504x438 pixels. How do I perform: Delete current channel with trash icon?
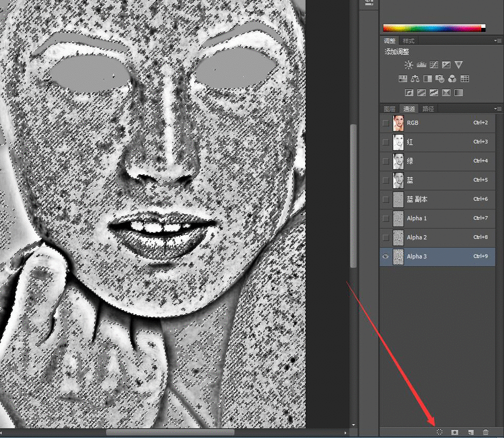tap(485, 432)
